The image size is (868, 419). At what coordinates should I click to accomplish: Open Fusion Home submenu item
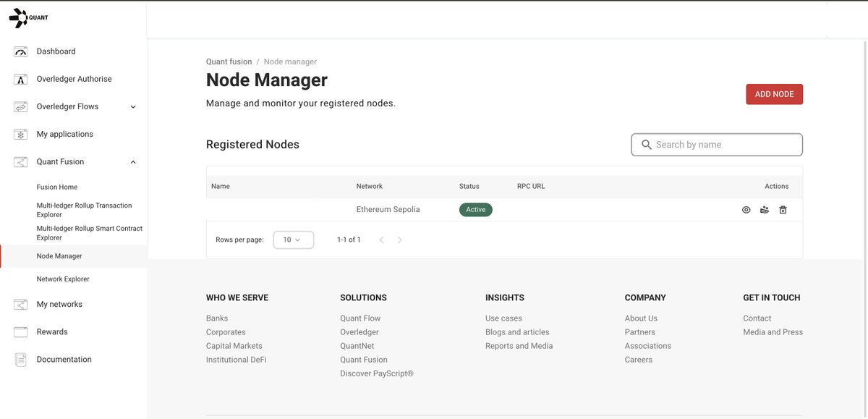click(x=57, y=187)
